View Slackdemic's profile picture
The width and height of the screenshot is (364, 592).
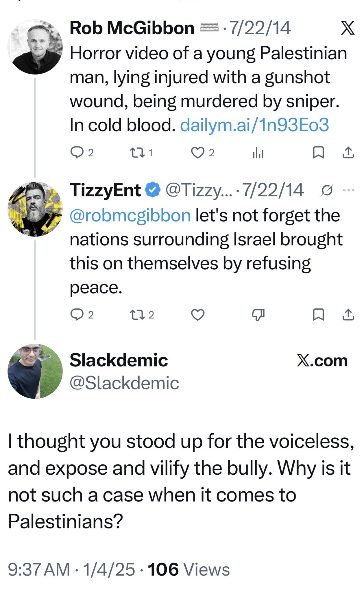[35, 371]
